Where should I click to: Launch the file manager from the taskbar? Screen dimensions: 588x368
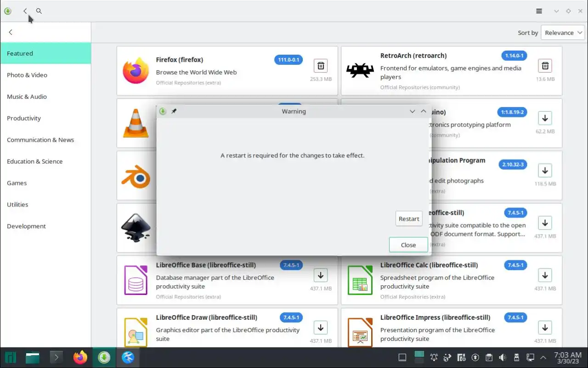(33, 357)
